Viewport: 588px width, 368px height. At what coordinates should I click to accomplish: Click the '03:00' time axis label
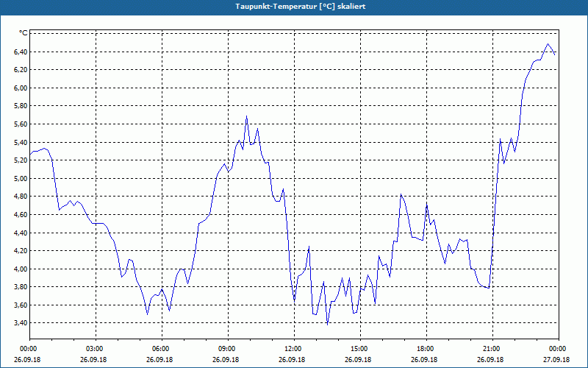coord(95,348)
